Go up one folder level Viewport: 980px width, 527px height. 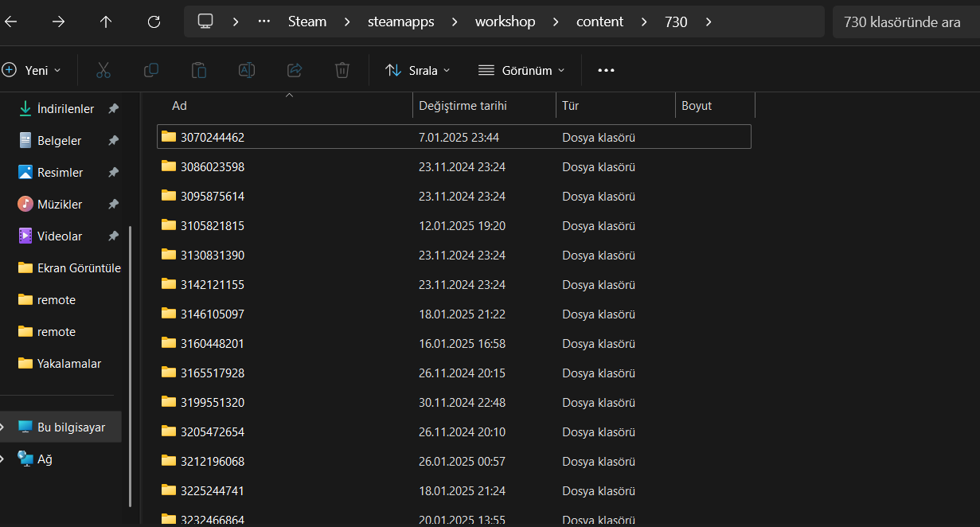pyautogui.click(x=106, y=21)
